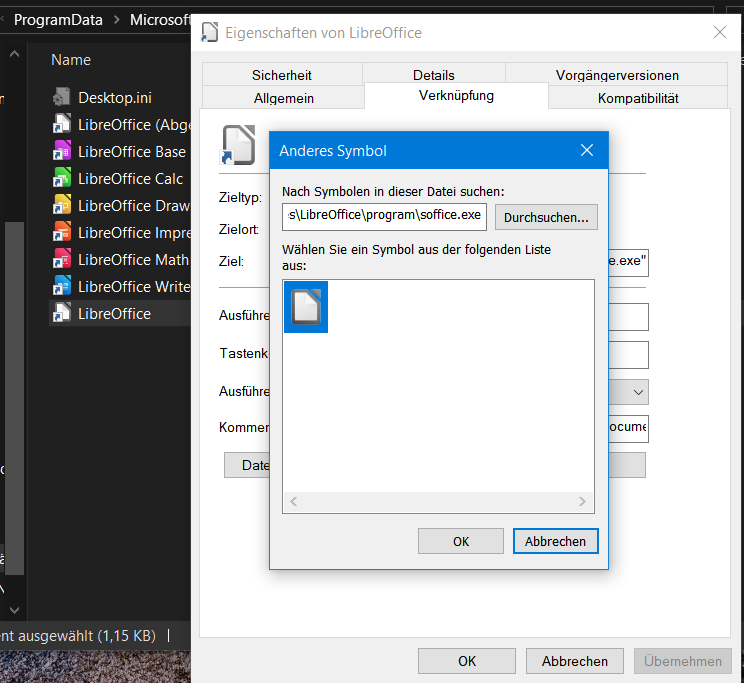Click the LibreOffice Draw shortcut icon
The width and height of the screenshot is (744, 683).
[62, 206]
